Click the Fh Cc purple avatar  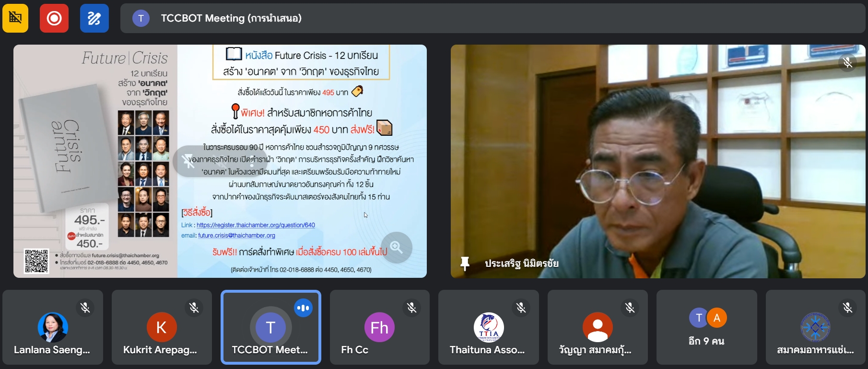(379, 327)
